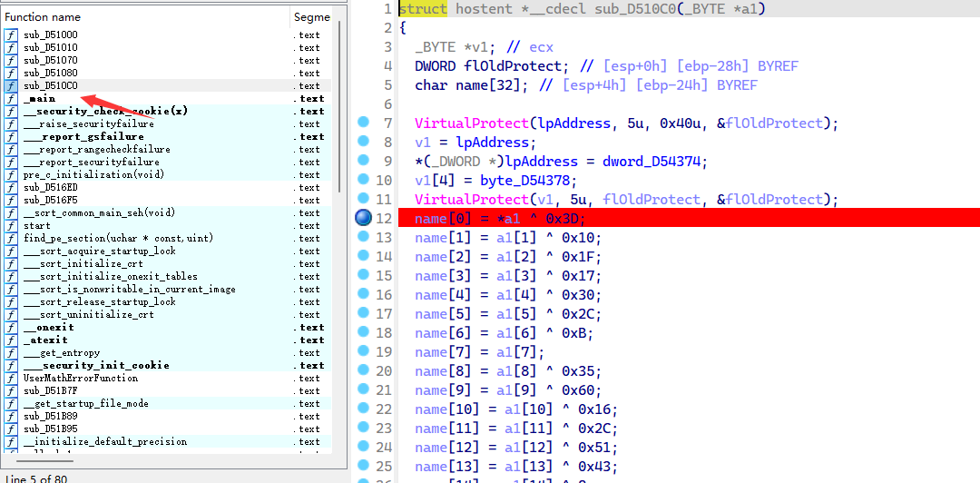Viewport: 980px width, 483px height.
Task: Click the function icon next to _main
Action: tap(11, 99)
